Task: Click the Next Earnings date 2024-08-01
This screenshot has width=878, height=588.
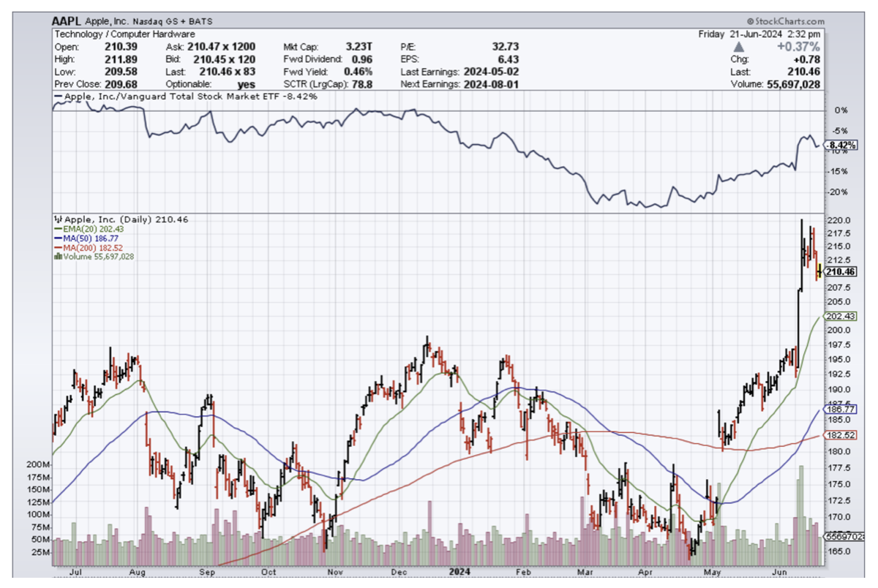Action: coord(492,84)
